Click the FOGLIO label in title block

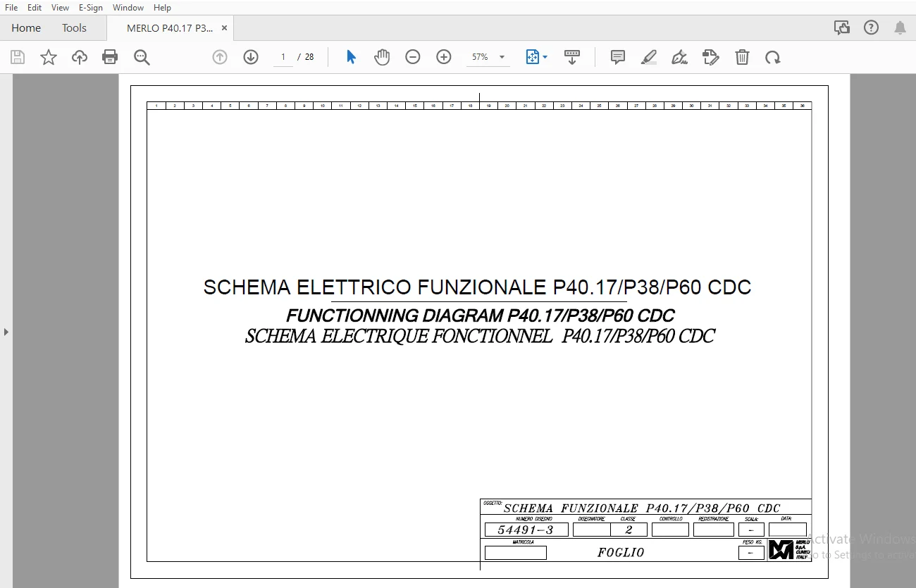(621, 553)
